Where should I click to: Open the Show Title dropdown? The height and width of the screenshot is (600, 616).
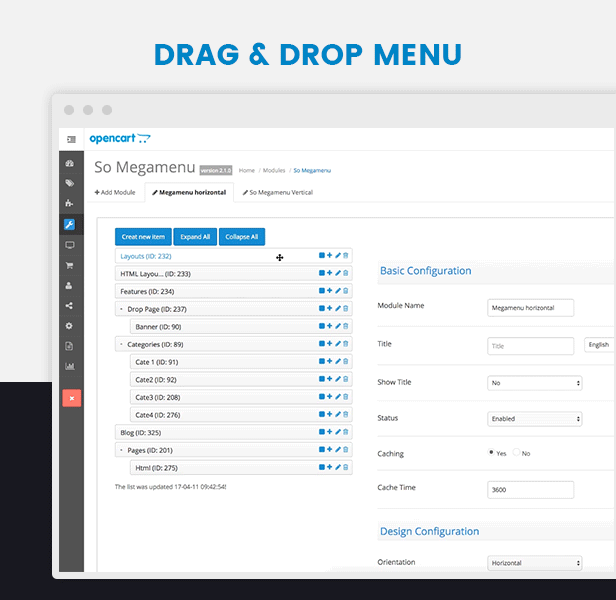click(x=535, y=383)
